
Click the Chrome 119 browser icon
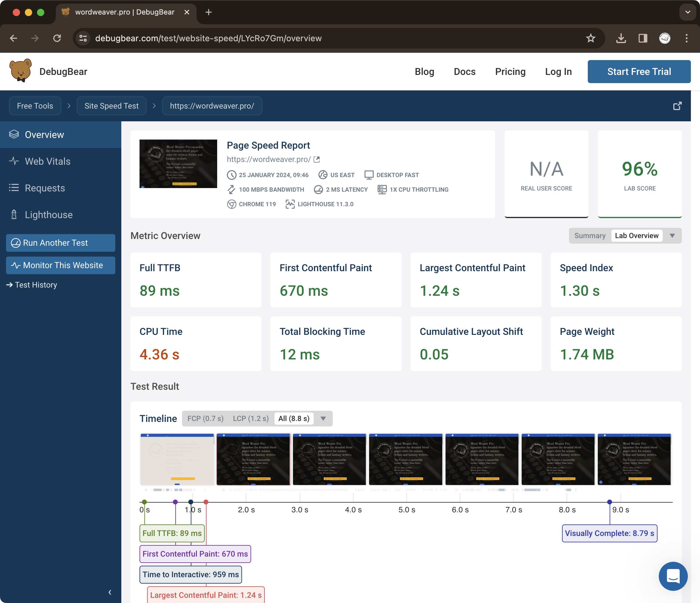231,204
